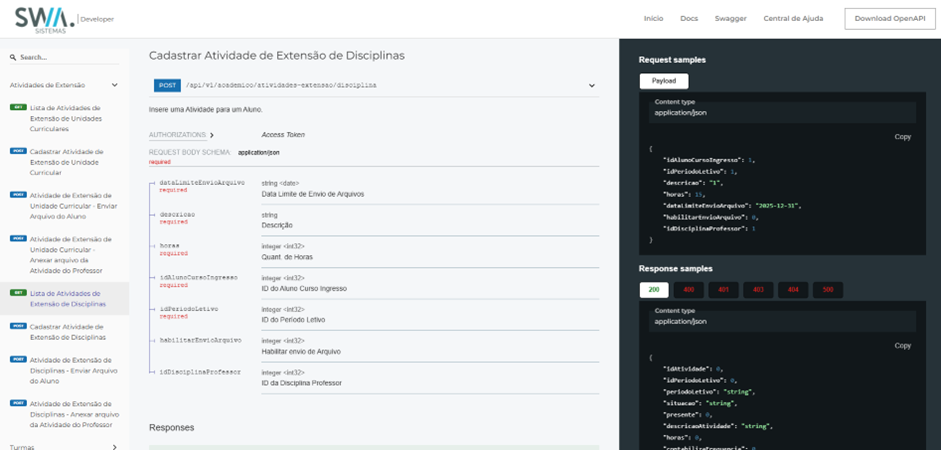Select the Payload tab in Request samples
This screenshot has width=941, height=450.
[664, 81]
